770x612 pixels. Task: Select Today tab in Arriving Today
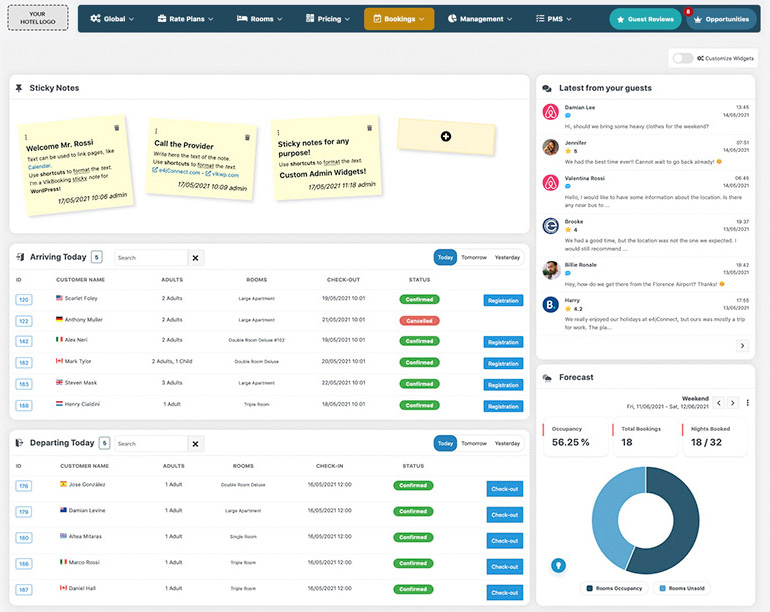[x=445, y=257]
